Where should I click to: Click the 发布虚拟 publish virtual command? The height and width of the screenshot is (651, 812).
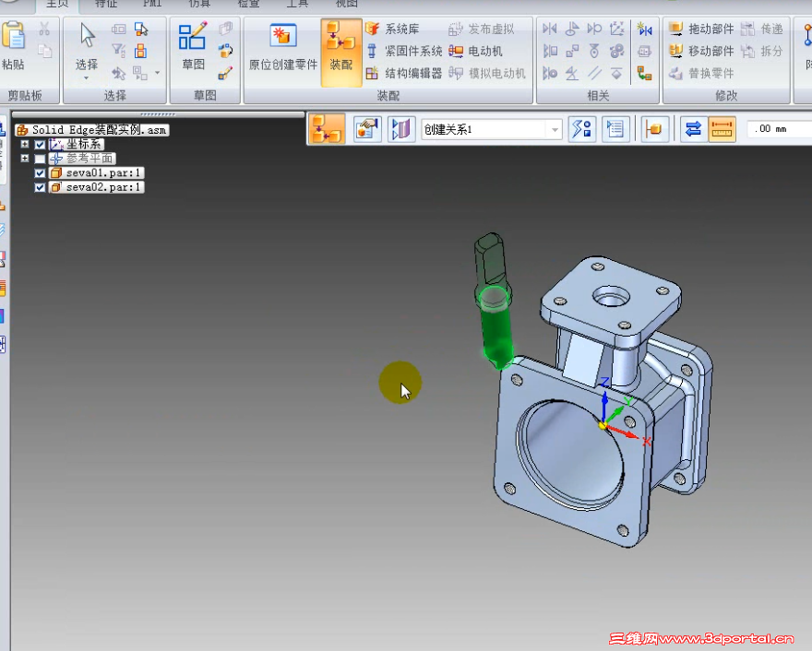pos(482,29)
